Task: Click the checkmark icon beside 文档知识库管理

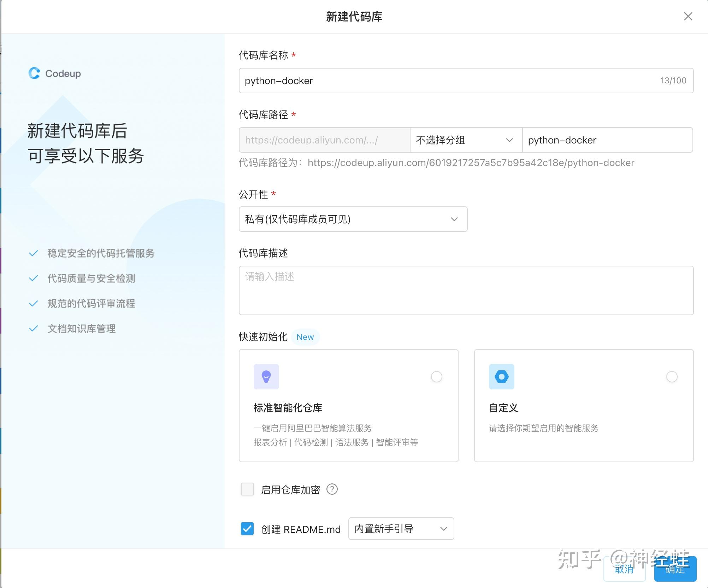Action: click(34, 329)
